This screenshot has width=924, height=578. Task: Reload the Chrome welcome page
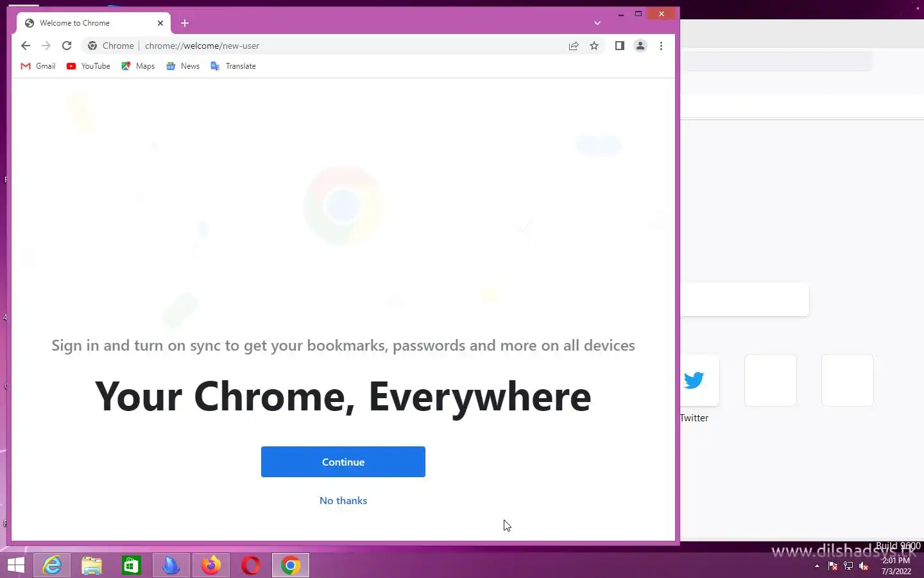67,46
